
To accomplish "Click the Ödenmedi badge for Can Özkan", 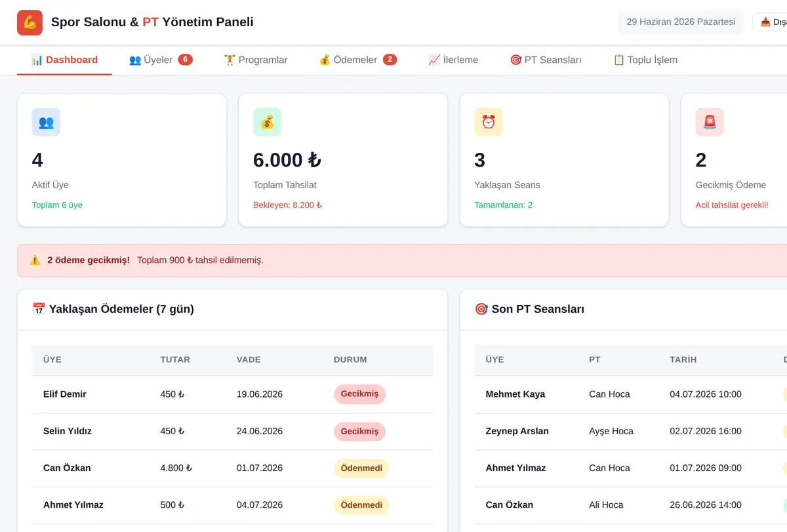I will (x=361, y=468).
